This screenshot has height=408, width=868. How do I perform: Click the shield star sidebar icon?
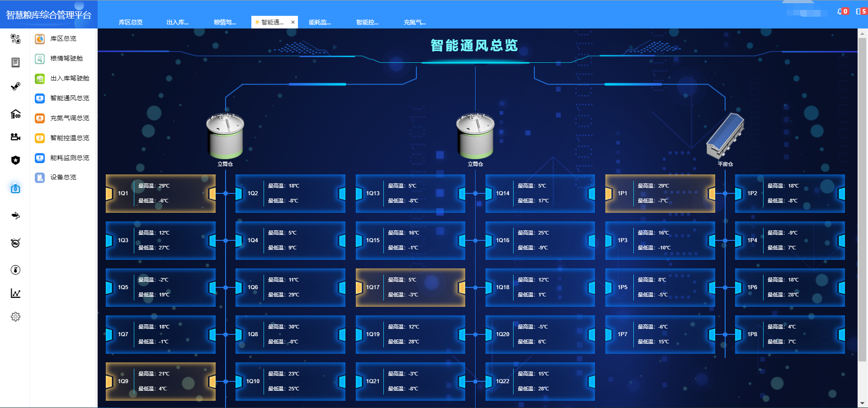click(x=15, y=160)
